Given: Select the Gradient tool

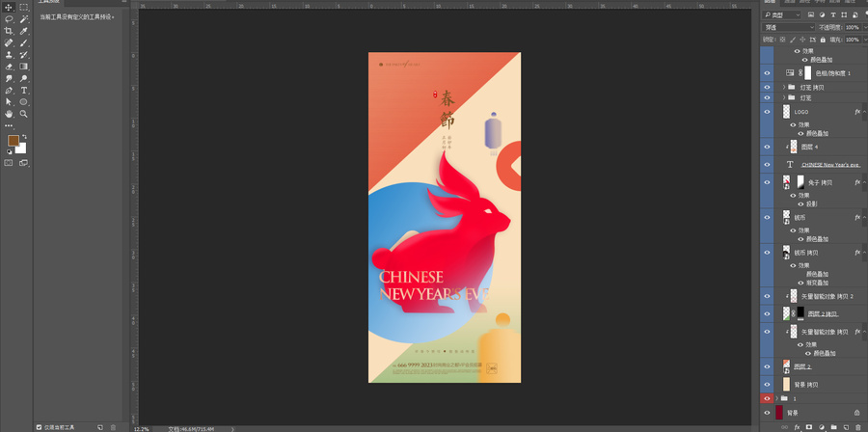Looking at the screenshot, I should pyautogui.click(x=24, y=67).
